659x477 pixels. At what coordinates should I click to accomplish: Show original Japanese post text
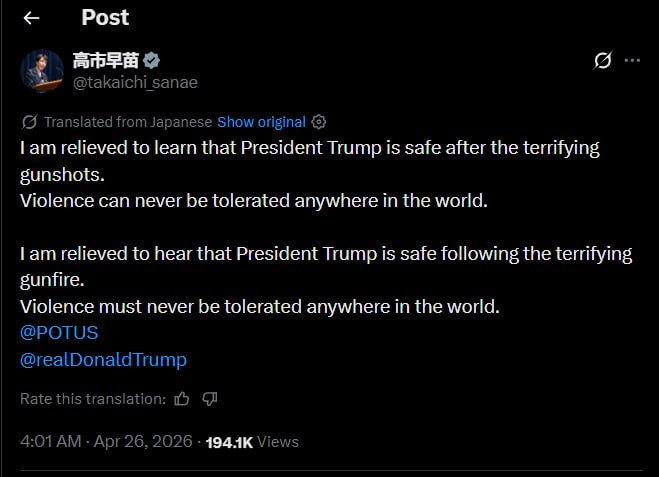(x=261, y=122)
